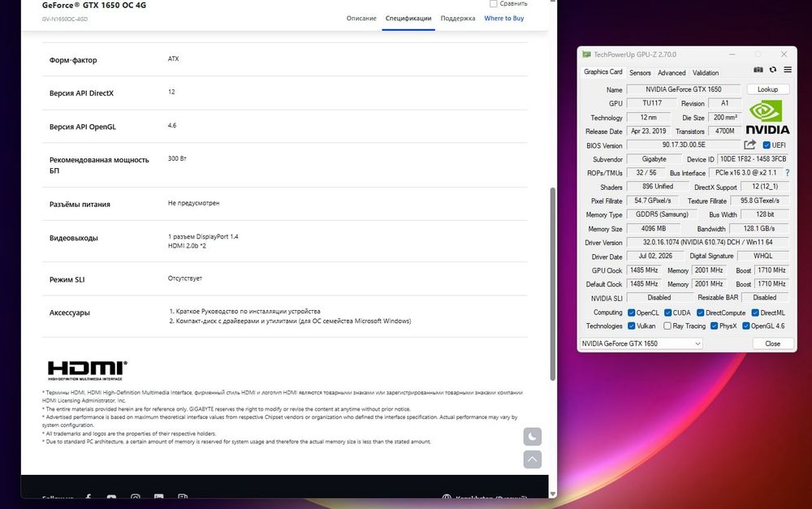
Task: Click the NVIDIA logo in GPU-Z
Action: pyautogui.click(x=767, y=118)
